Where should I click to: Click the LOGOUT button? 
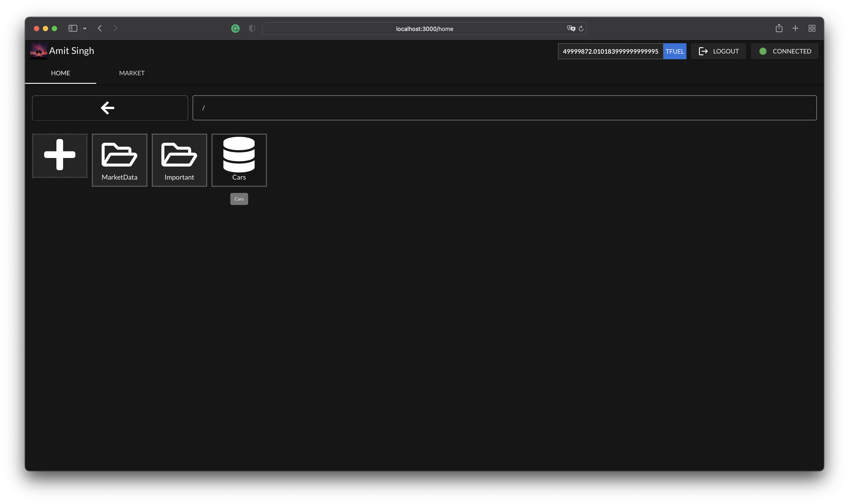tap(718, 51)
